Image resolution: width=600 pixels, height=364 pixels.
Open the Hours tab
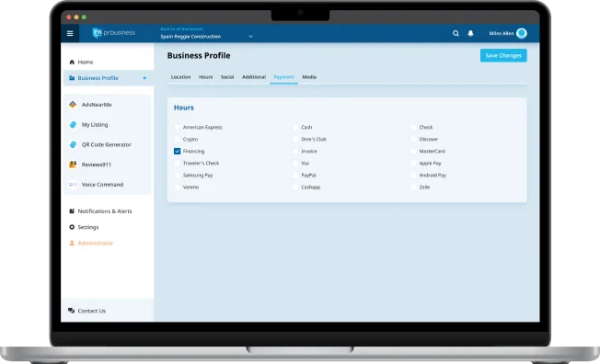pos(205,77)
